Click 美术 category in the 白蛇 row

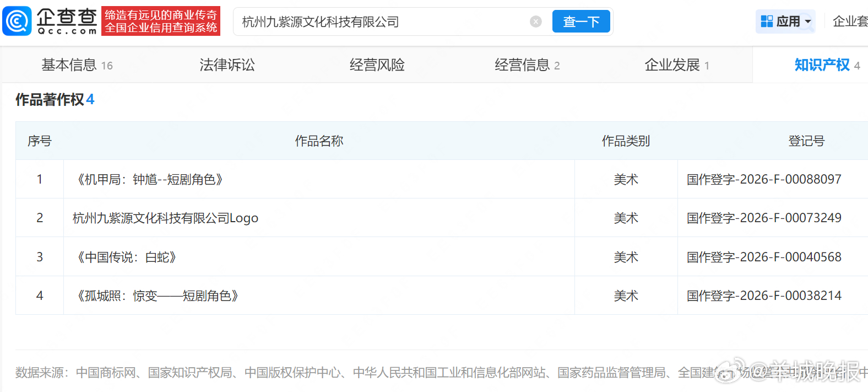pos(626,257)
